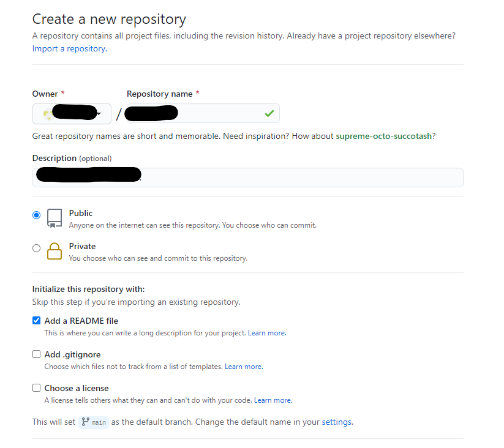504x448 pixels.
Task: Open Learn more link for README file
Action: (267, 333)
